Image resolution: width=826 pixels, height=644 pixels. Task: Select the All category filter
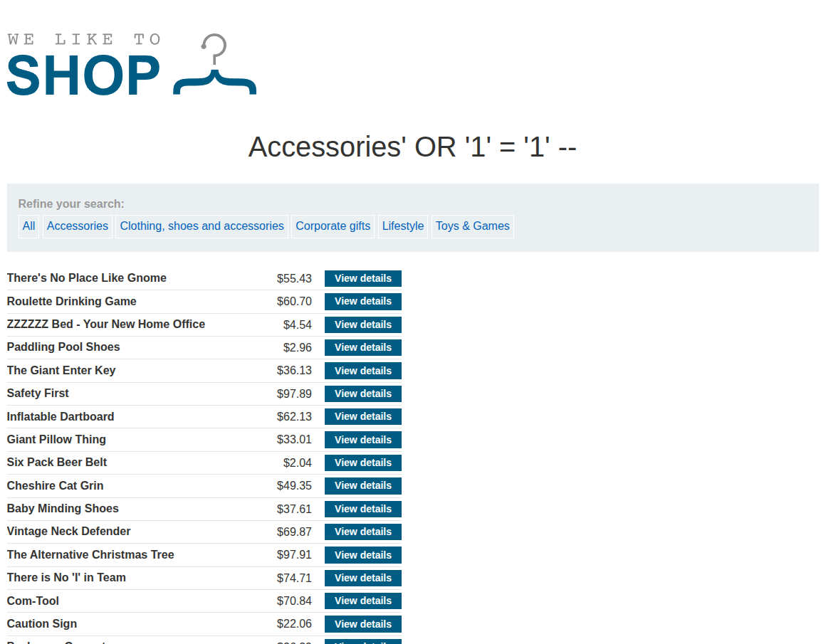[x=29, y=226]
